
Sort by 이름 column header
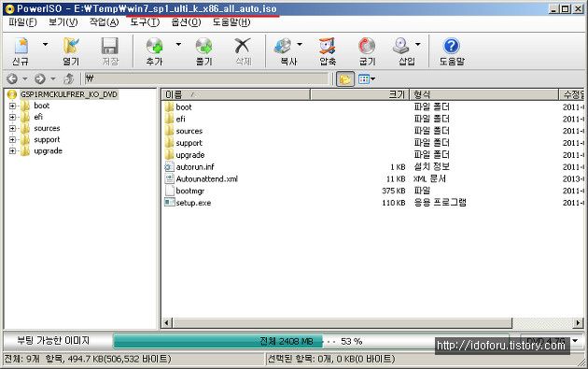point(236,94)
